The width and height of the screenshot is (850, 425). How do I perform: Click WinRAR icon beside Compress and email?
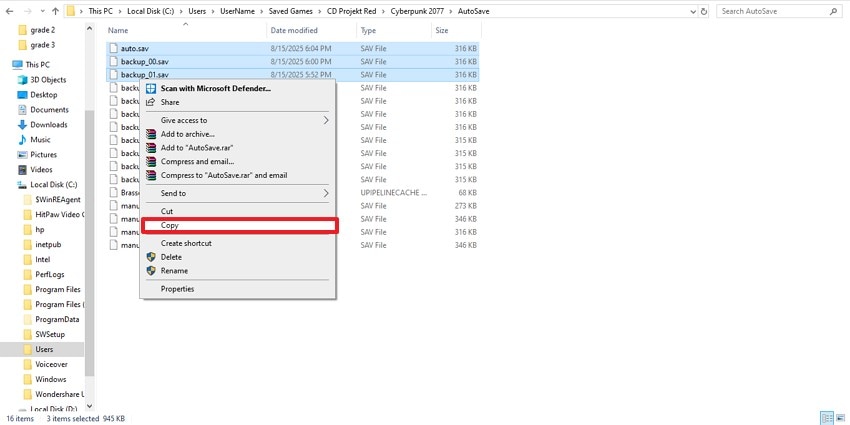click(x=151, y=162)
